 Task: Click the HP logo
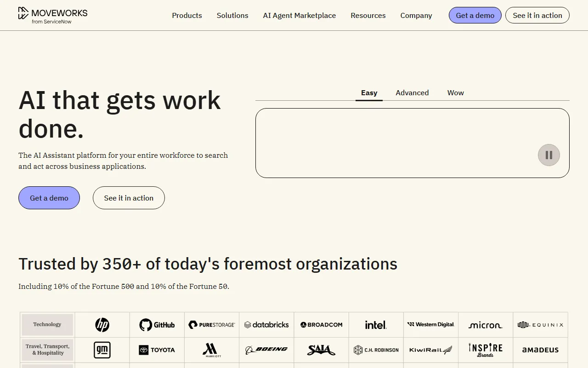tap(102, 324)
